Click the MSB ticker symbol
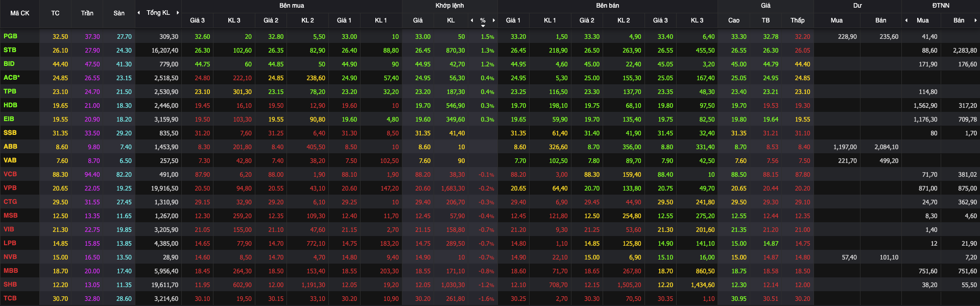Screen dimensions: 980x306 click(11, 216)
